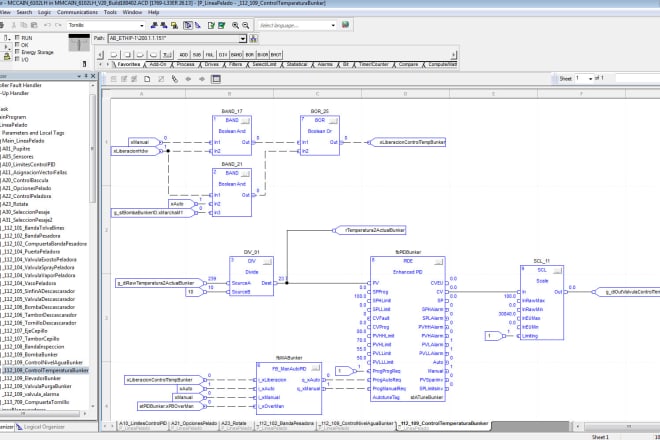
Task: Switch to the A10_LimitesControlPID routine tab
Action: [143, 425]
